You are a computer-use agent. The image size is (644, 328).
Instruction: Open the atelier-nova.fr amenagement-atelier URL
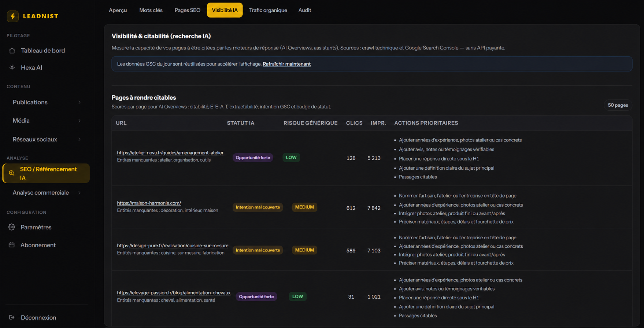click(170, 153)
